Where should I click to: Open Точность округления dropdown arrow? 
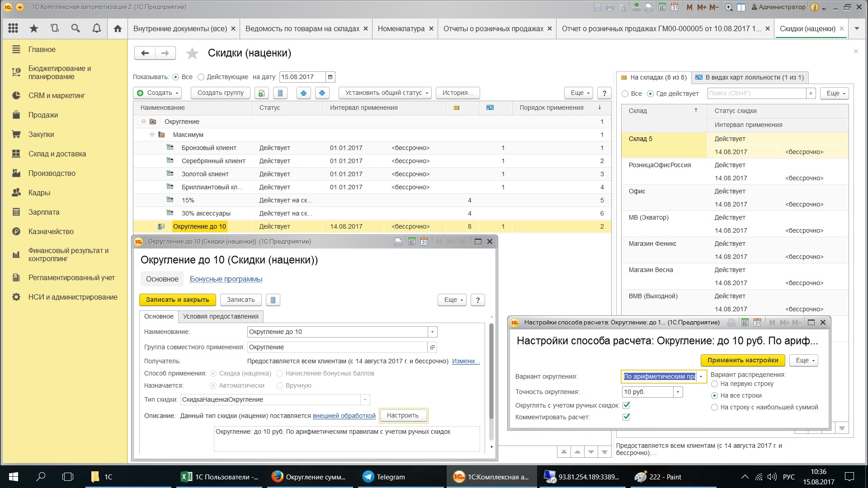(678, 392)
